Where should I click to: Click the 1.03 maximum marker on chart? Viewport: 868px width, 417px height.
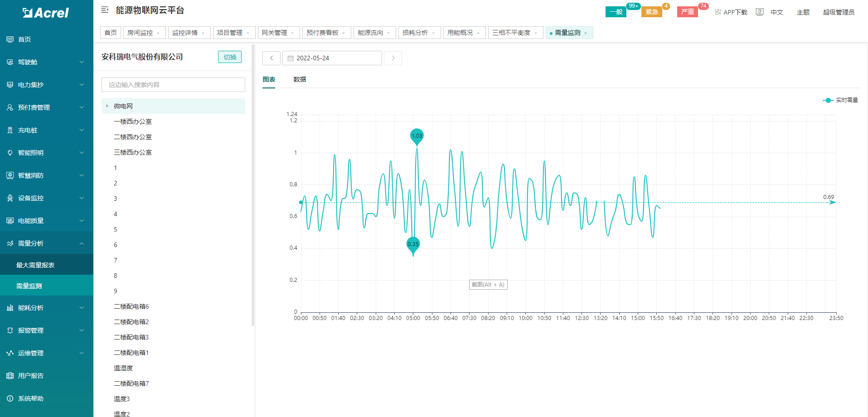tap(417, 136)
